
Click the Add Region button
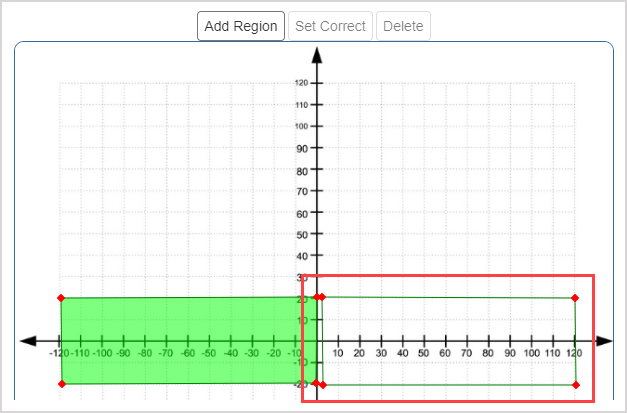tap(241, 26)
